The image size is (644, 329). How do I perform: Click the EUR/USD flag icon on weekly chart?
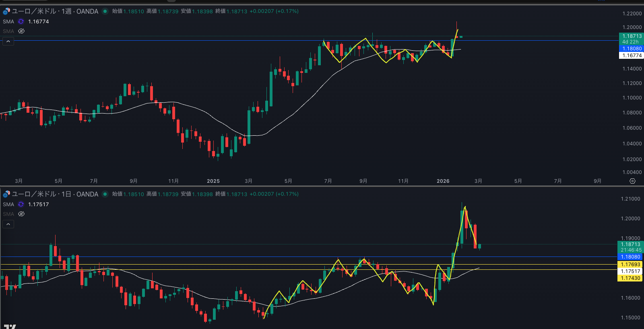coord(6,11)
